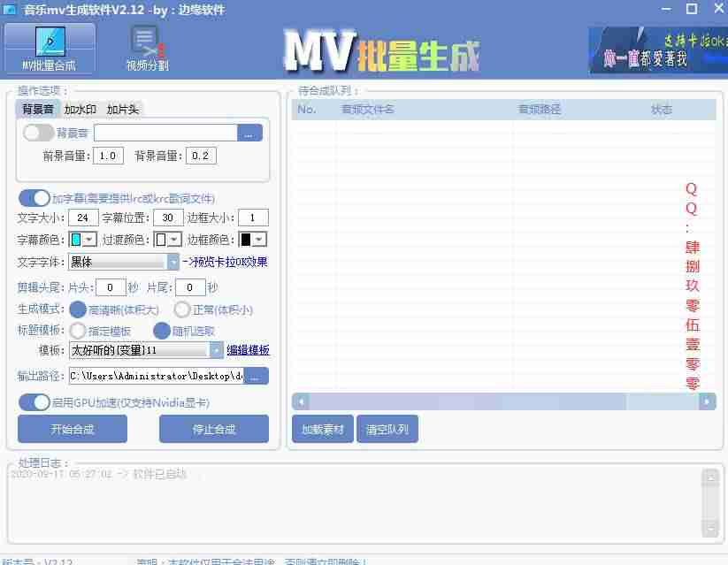Click the 输出路径 path field
728x565 pixels.
pos(157,376)
